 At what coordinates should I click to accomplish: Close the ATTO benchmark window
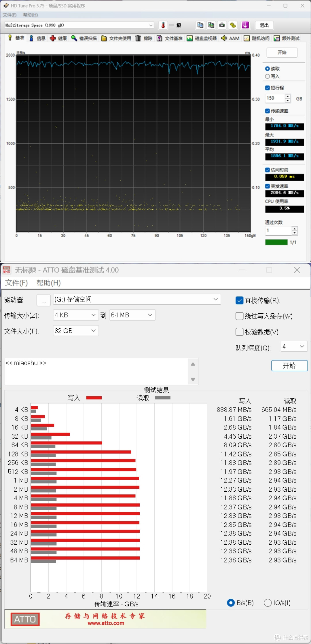(297, 270)
